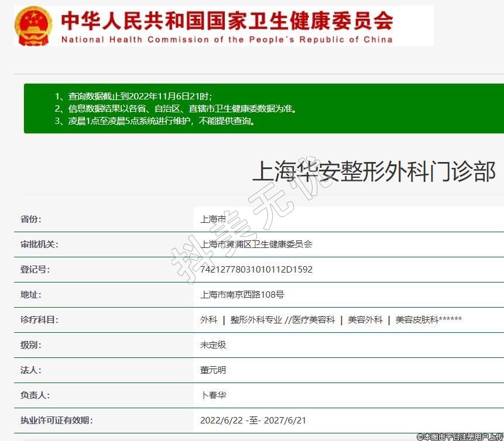Select the 上海市黄浦区卫生健康委员会 value
This screenshot has height=441, width=504.
[x=256, y=244]
